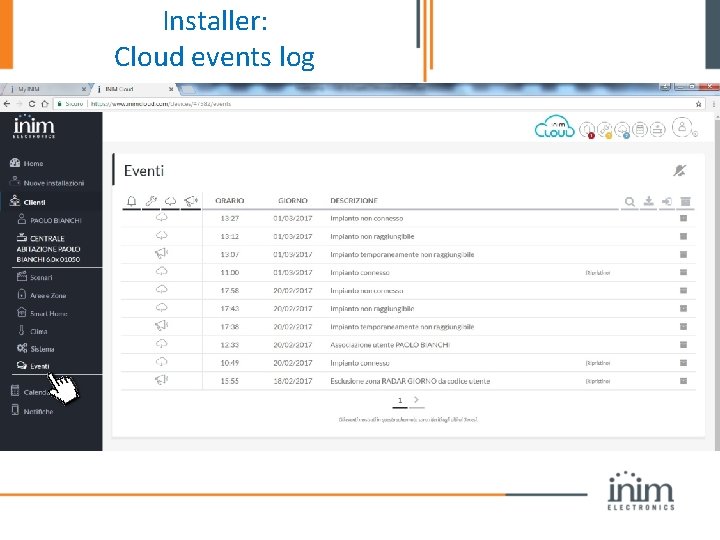
Task: Click Ripristino link on 11:00 row
Action: coord(597,273)
